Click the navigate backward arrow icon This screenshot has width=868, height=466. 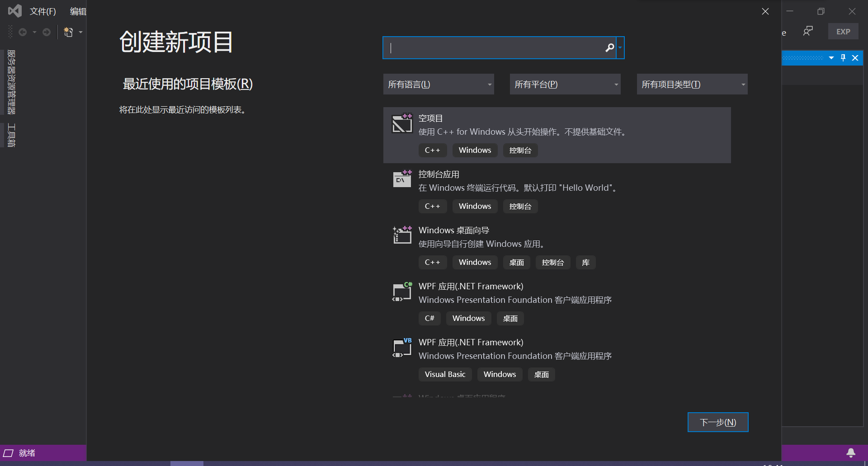pyautogui.click(x=23, y=32)
